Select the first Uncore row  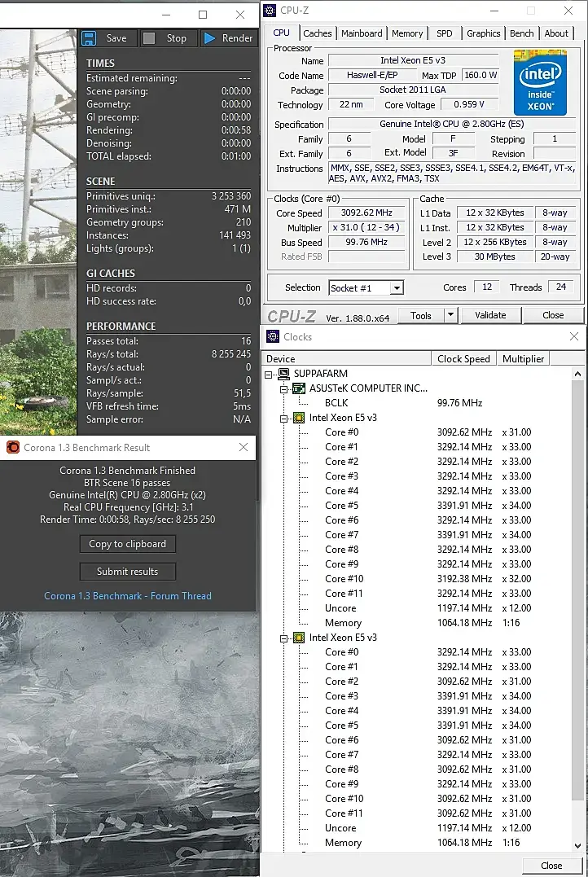point(340,608)
